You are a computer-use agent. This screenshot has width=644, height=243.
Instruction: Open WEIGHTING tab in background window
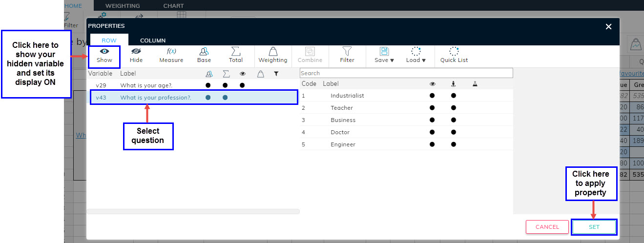pyautogui.click(x=123, y=6)
